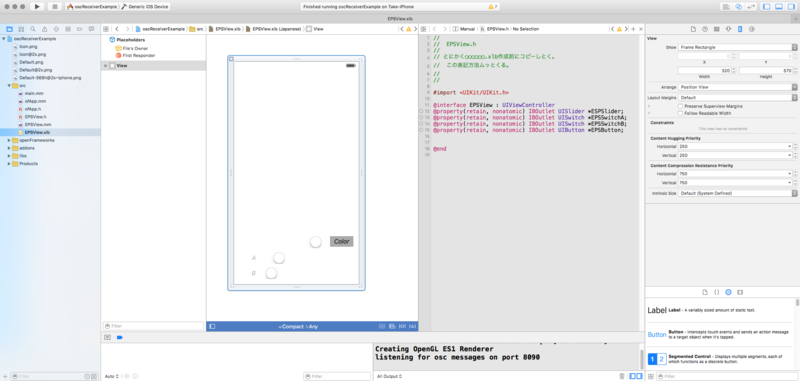Collapse oscReceiverExample project tree
Viewport: 800px width, 381px height.
tap(4, 39)
